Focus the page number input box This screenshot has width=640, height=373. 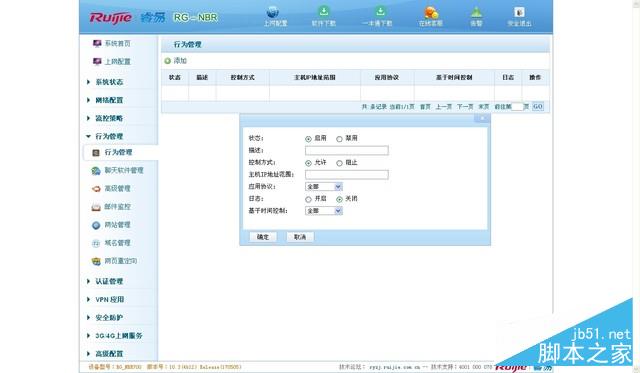point(517,107)
